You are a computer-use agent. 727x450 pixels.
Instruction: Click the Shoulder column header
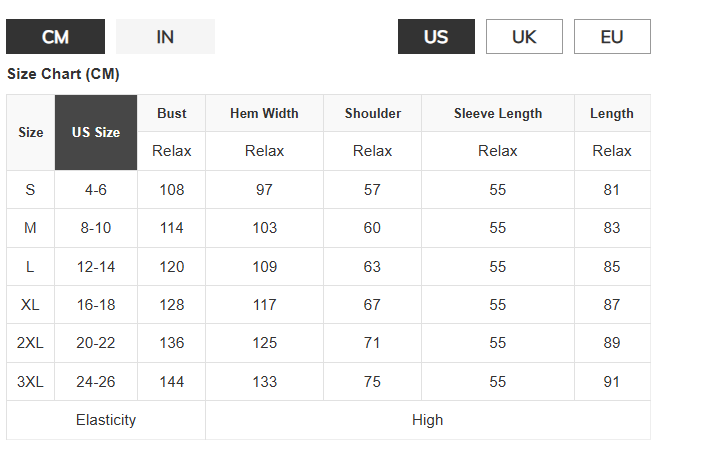point(373,113)
